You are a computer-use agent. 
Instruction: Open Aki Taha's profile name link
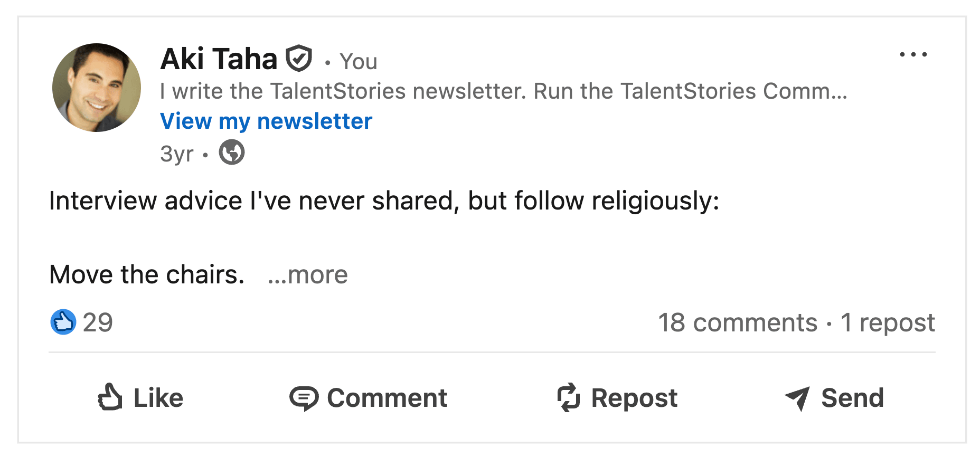click(x=219, y=59)
